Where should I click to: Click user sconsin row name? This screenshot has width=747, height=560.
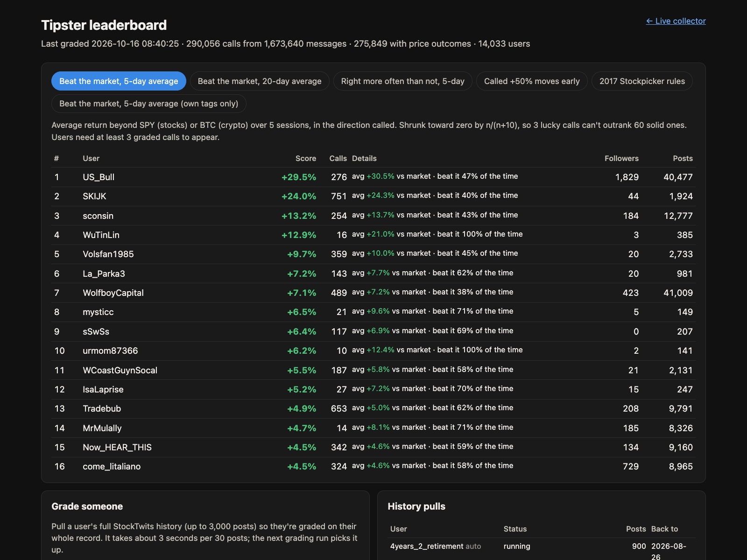[98, 216]
